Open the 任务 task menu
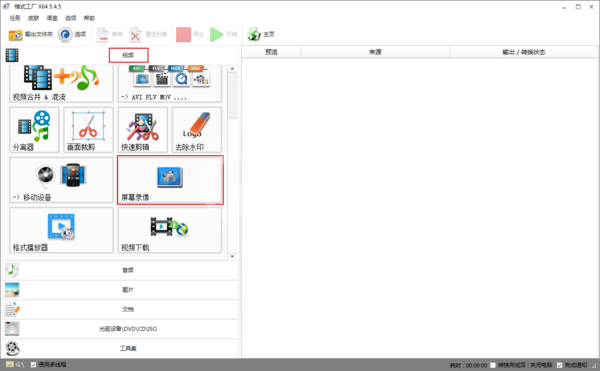The width and height of the screenshot is (600, 371). (x=15, y=18)
